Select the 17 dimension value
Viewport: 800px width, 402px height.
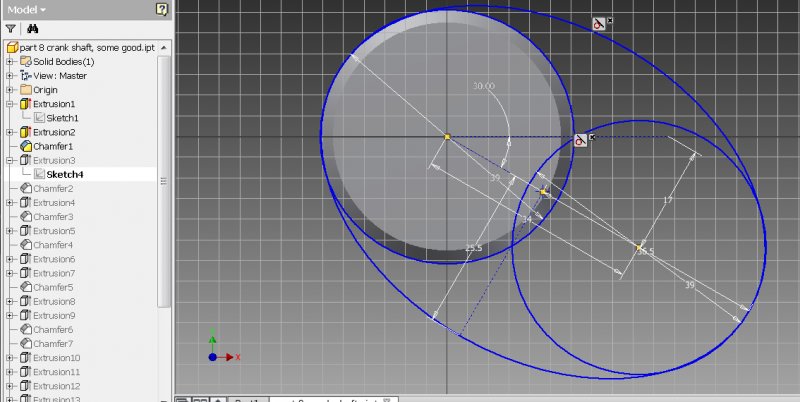[668, 200]
